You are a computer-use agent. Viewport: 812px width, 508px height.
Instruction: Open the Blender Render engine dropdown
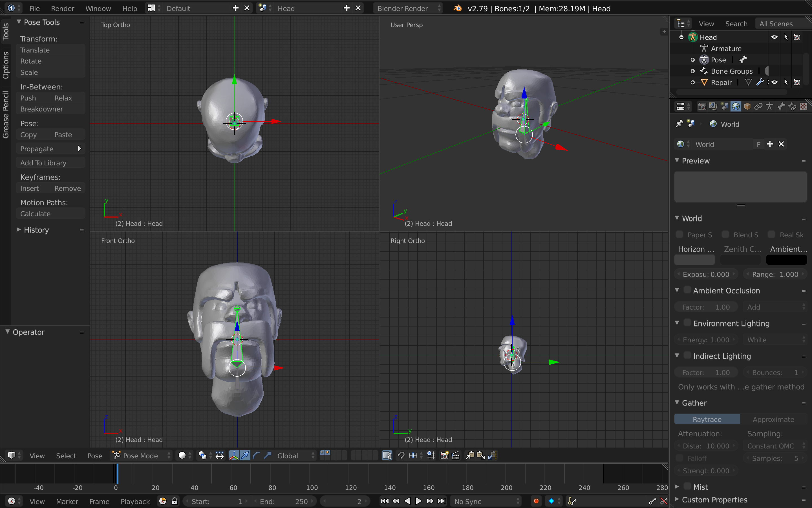tap(408, 8)
